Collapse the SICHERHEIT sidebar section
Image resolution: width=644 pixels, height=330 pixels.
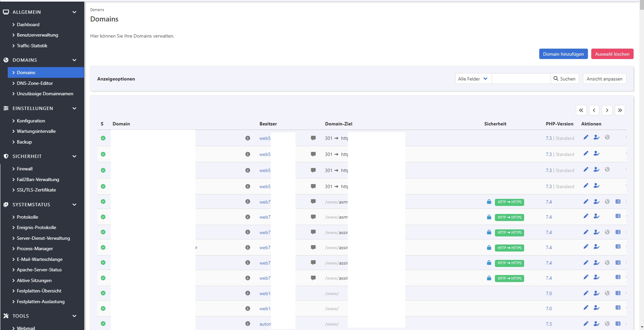click(x=74, y=156)
